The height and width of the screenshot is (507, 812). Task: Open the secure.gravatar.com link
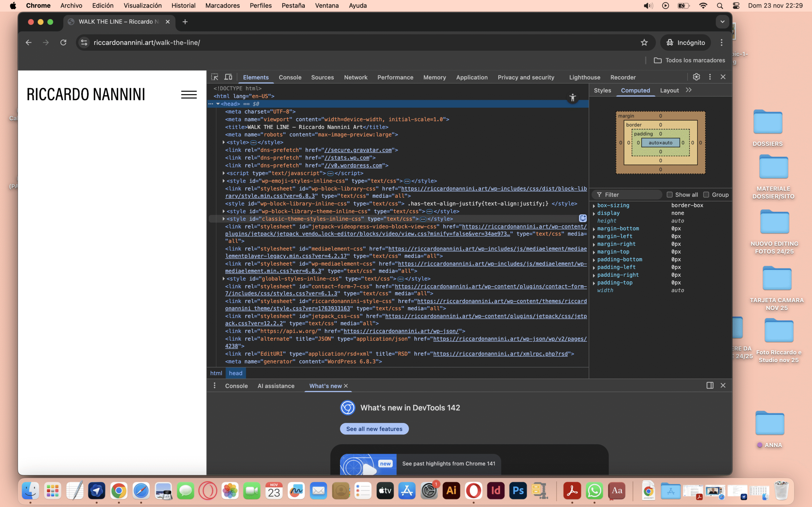[358, 150]
